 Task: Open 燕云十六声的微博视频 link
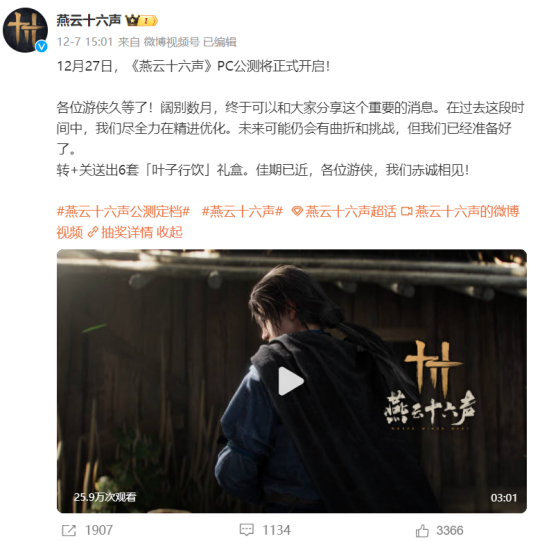(288, 222)
